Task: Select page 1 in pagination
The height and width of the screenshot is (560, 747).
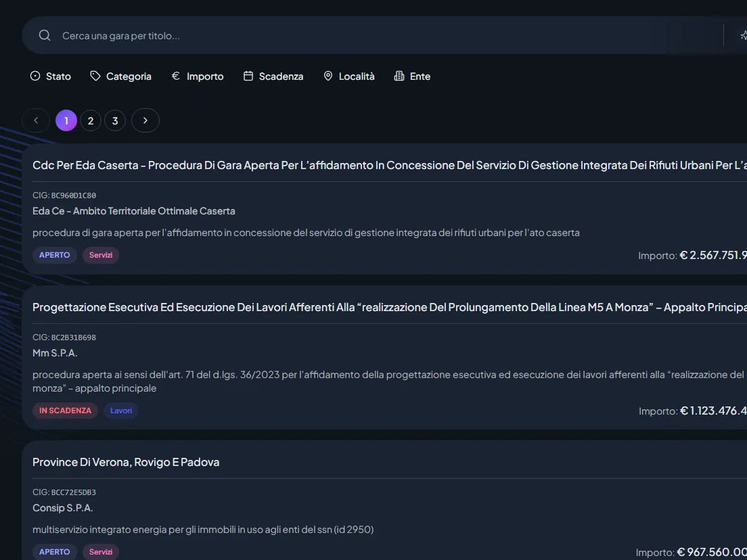Action: click(x=66, y=120)
